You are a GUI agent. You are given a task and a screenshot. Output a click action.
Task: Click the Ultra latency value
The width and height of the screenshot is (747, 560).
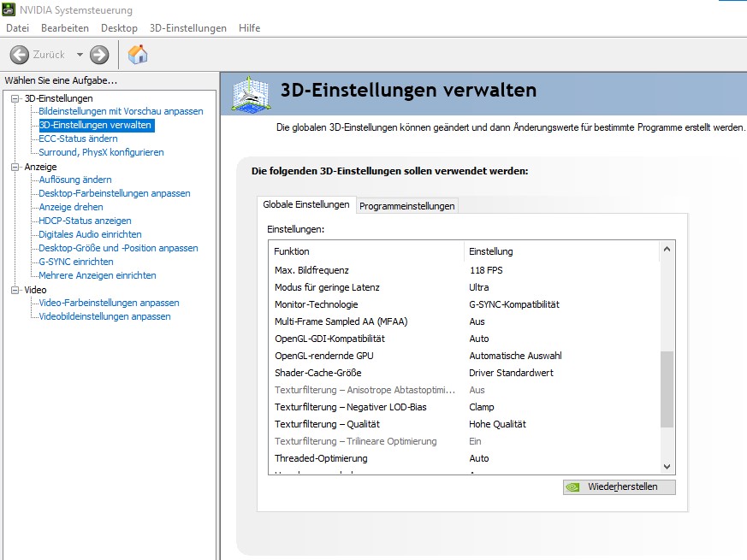(479, 287)
